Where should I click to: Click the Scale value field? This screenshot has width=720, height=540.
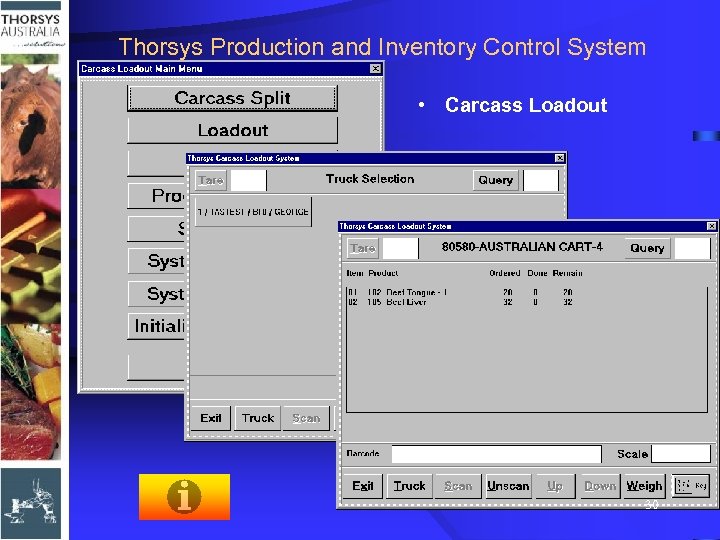click(681, 454)
